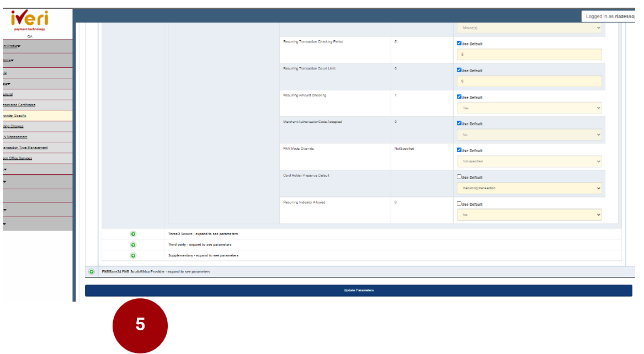
Task: Click the Update Parameters button
Action: [358, 291]
